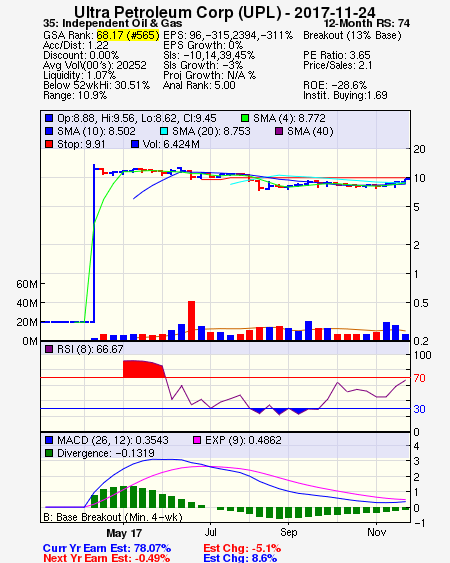Click the blue Op/Hi/Lo/Cl legend swatch

tap(49, 118)
